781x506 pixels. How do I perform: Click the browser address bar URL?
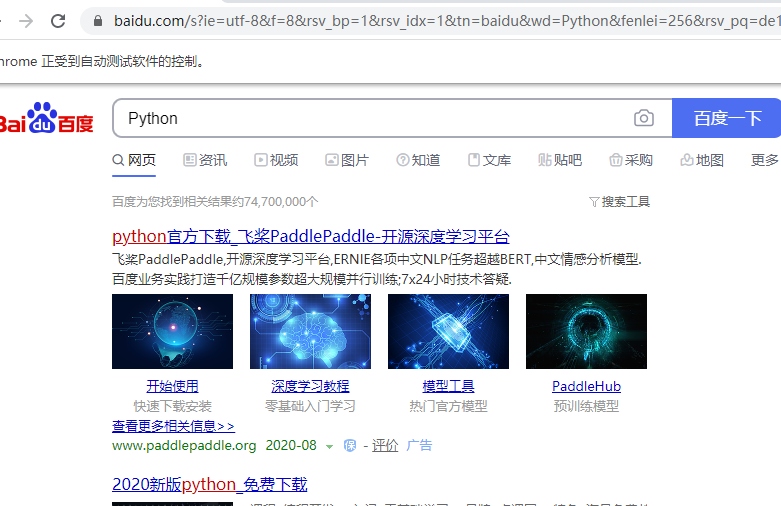pyautogui.click(x=446, y=21)
